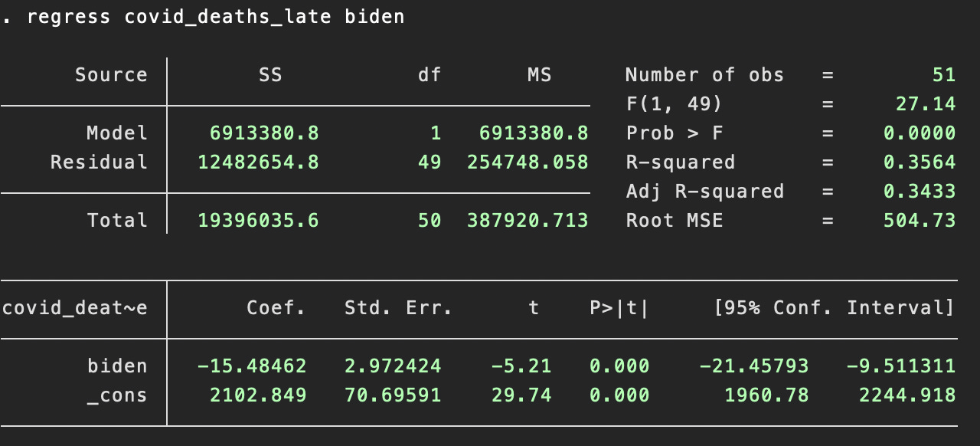Viewport: 980px width, 446px height.
Task: Click the 'MS' column header
Action: pos(540,75)
